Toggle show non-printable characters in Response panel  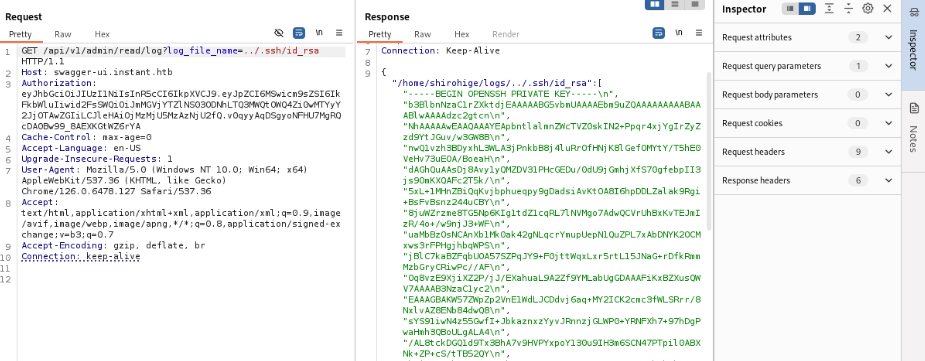679,33
